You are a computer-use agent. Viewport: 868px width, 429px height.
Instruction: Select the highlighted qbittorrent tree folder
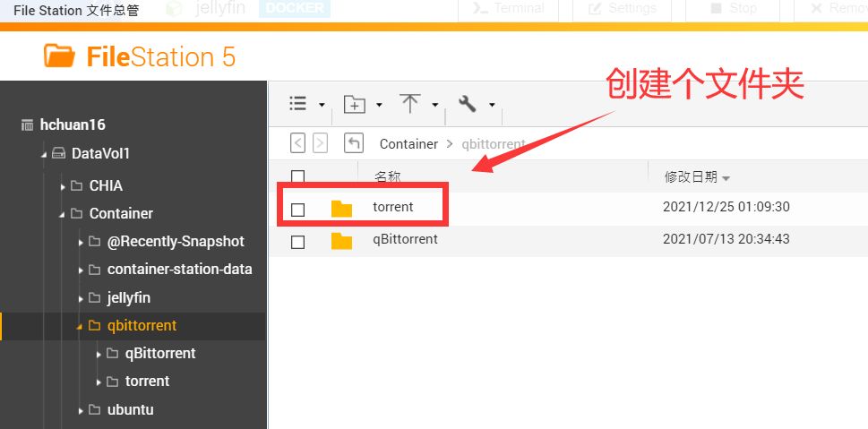[x=142, y=325]
